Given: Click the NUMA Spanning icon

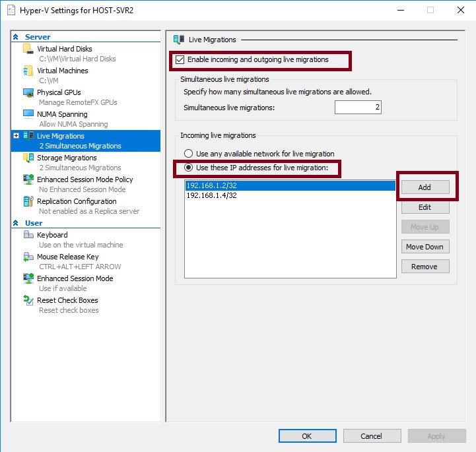Looking at the screenshot, I should click(28, 115).
